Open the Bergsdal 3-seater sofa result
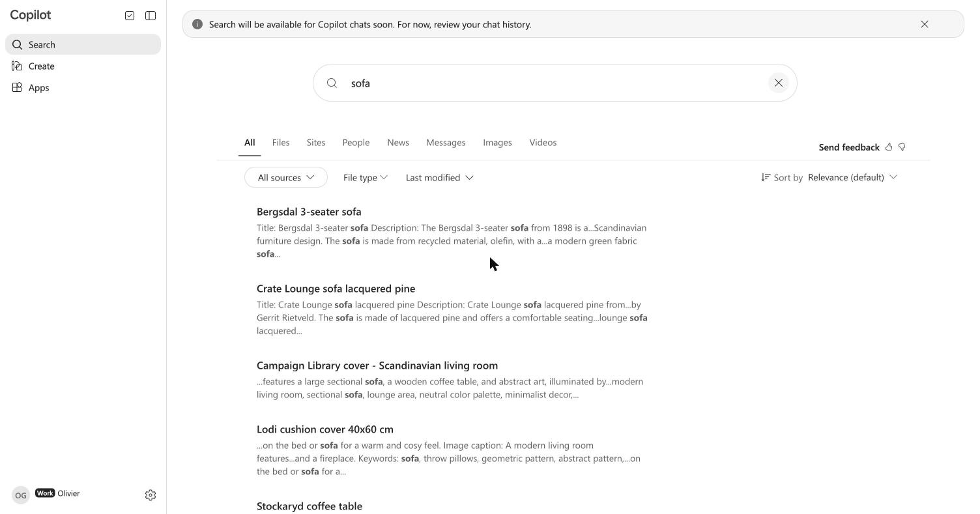 (309, 212)
